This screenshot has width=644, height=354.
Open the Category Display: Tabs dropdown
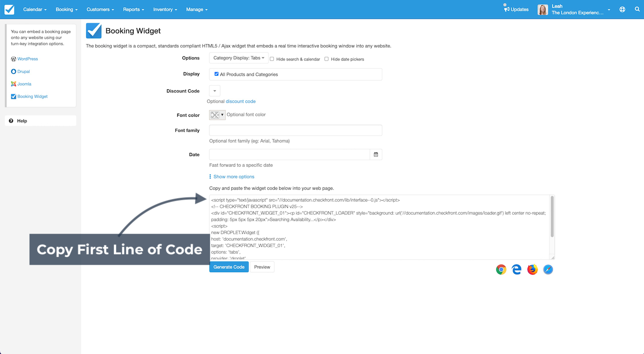(x=239, y=58)
